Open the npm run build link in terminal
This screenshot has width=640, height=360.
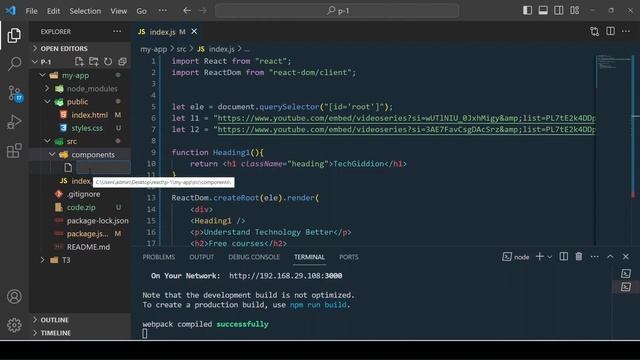tap(318, 305)
